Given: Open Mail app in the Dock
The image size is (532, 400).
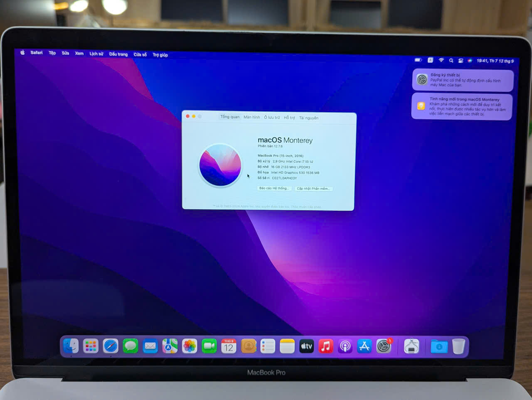Looking at the screenshot, I should pyautogui.click(x=150, y=346).
